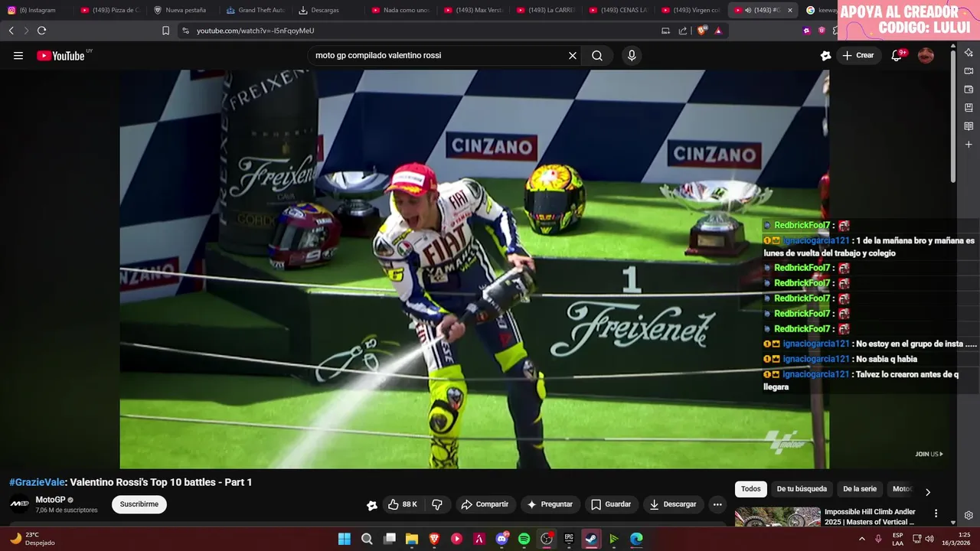Click the youtube.com address bar
Screen dimensions: 980x551
[421, 31]
